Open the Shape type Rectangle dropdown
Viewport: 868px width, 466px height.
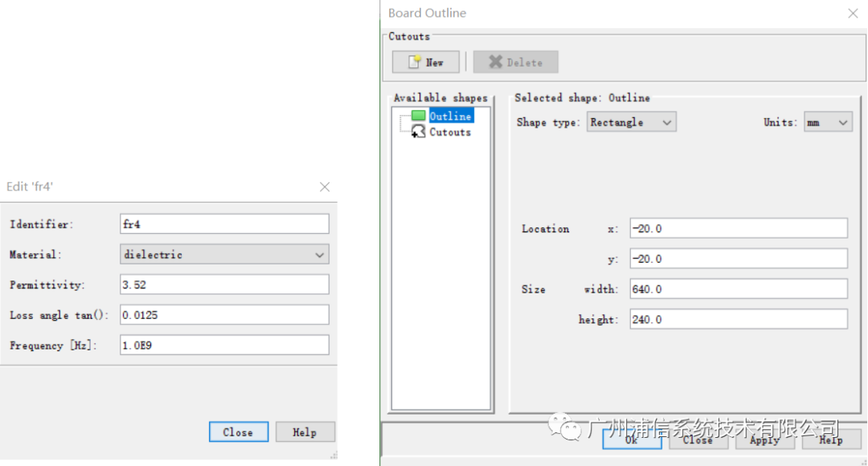[x=631, y=122]
